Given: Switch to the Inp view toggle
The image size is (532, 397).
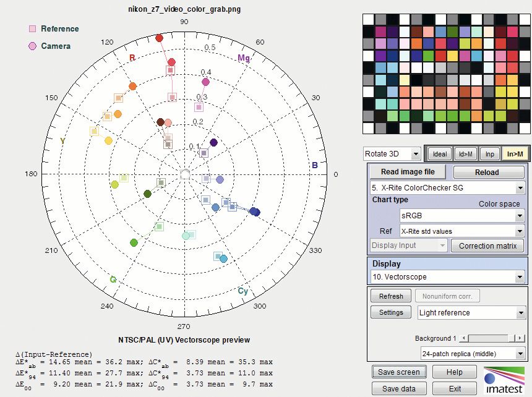Looking at the screenshot, I should tap(489, 154).
